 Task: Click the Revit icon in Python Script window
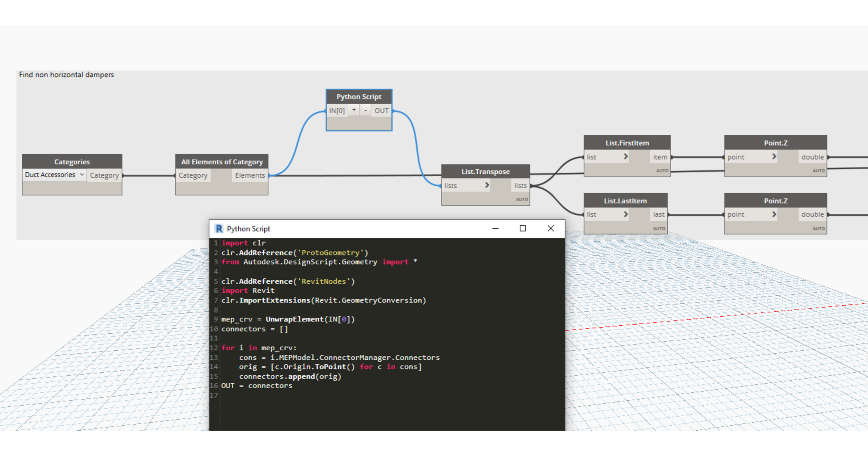click(220, 228)
